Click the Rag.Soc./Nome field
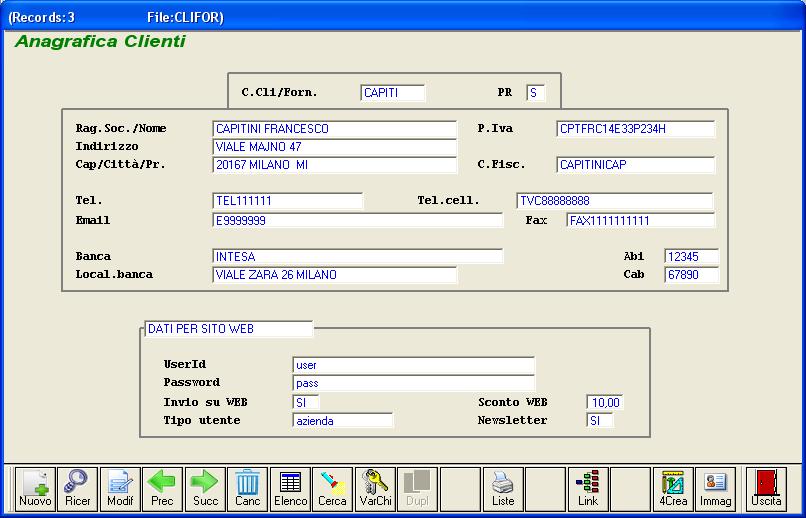This screenshot has width=806, height=518. [335, 129]
